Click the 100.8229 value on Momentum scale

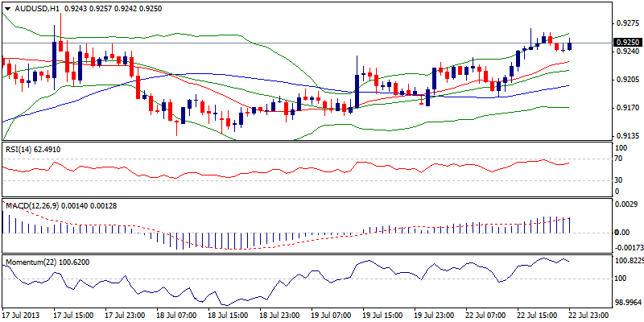(x=627, y=261)
